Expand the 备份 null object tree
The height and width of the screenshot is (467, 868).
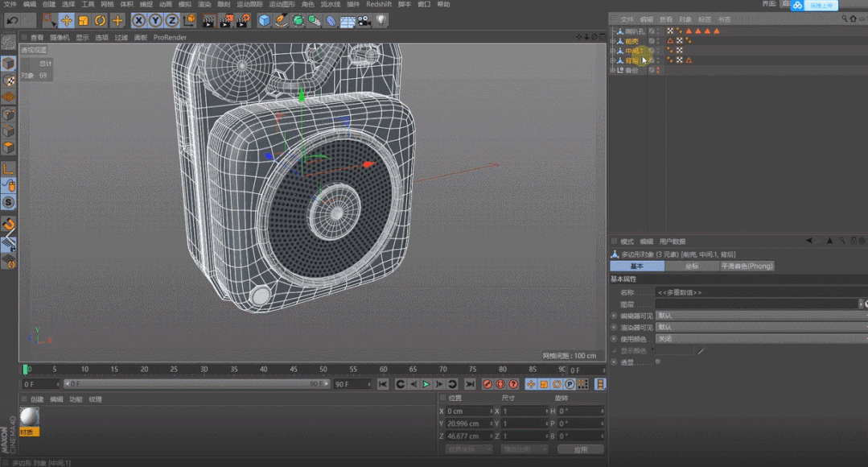point(612,70)
